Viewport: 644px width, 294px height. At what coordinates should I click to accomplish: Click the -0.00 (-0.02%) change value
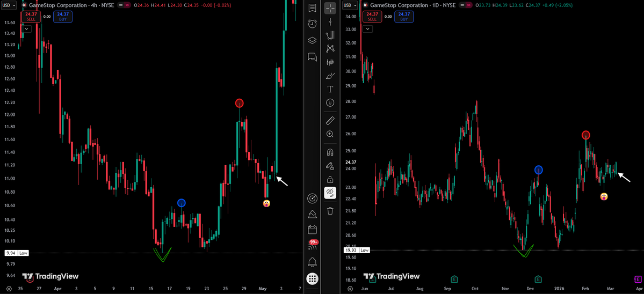pos(215,6)
